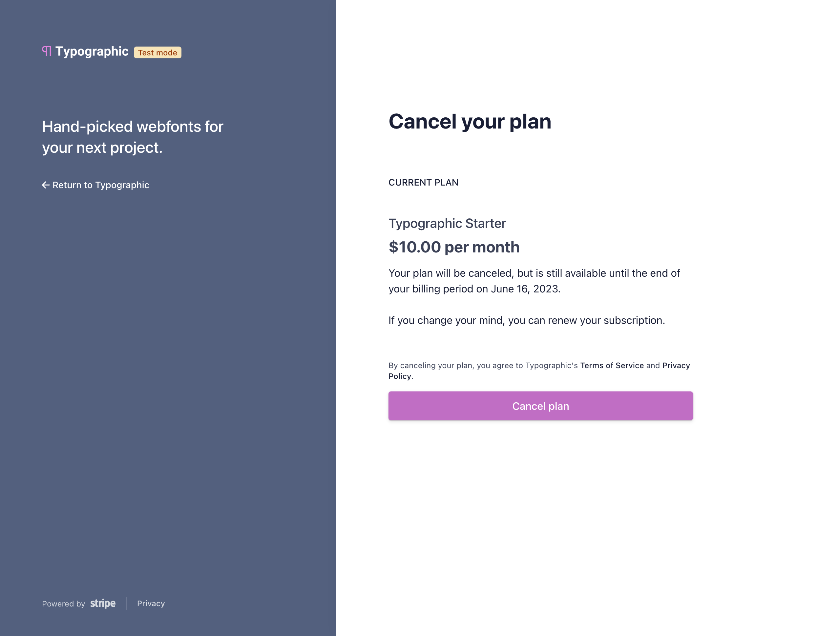840x636 pixels.
Task: Click the hand-picked webfonts tagline
Action: pos(133,137)
